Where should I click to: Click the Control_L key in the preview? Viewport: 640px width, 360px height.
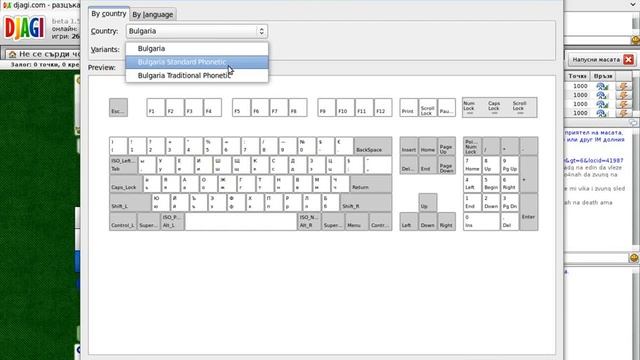123,221
